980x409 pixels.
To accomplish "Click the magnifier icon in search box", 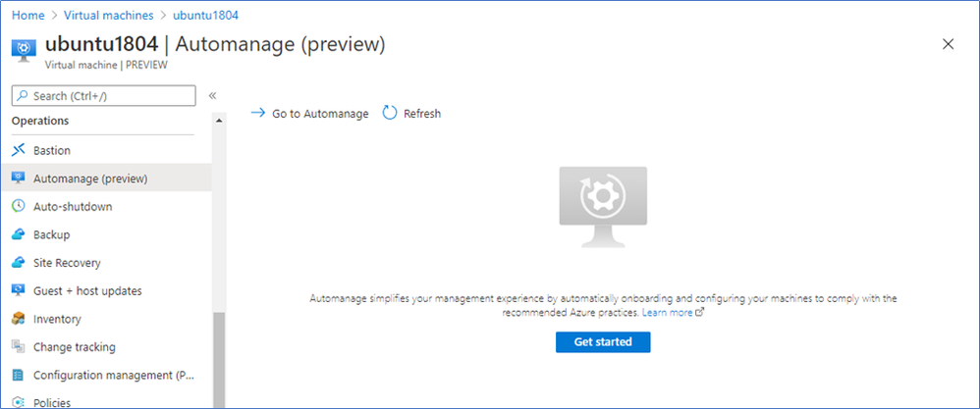I will [x=23, y=95].
